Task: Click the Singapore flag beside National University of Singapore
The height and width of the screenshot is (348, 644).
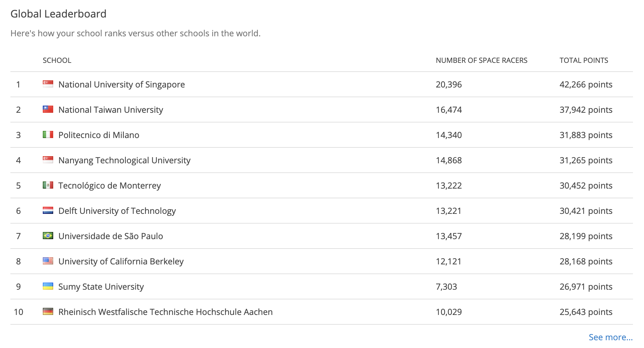Action: click(x=48, y=84)
